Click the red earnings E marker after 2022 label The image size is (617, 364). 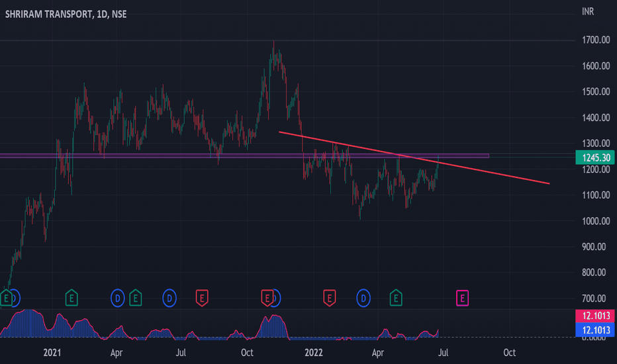coord(330,298)
